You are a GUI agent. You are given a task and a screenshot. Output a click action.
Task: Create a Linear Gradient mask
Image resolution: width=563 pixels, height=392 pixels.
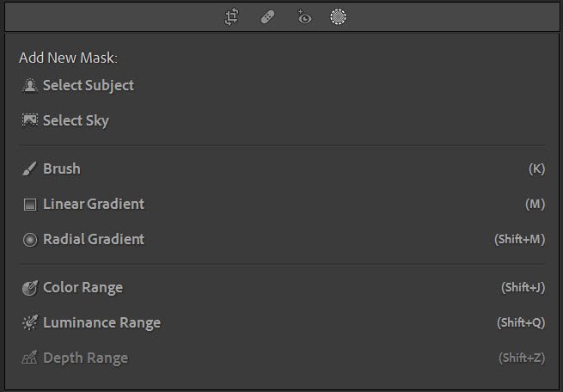tap(94, 205)
